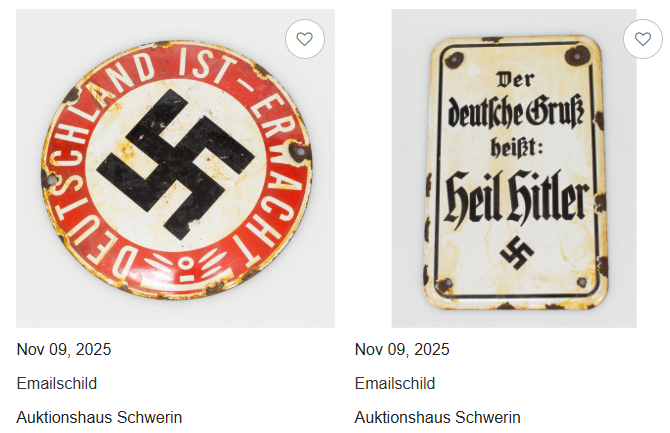The image size is (670, 433).
Task: View photo of the circular sign lot
Action: coord(175,168)
